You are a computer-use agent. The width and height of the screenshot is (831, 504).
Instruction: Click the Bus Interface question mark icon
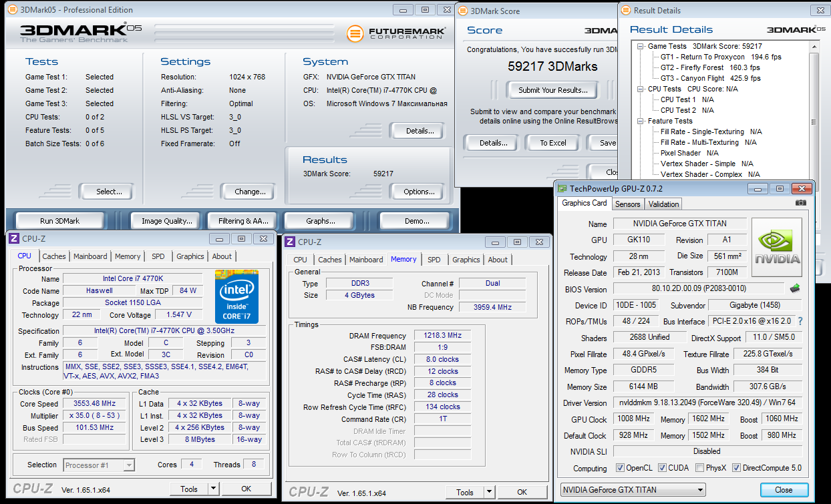point(800,321)
